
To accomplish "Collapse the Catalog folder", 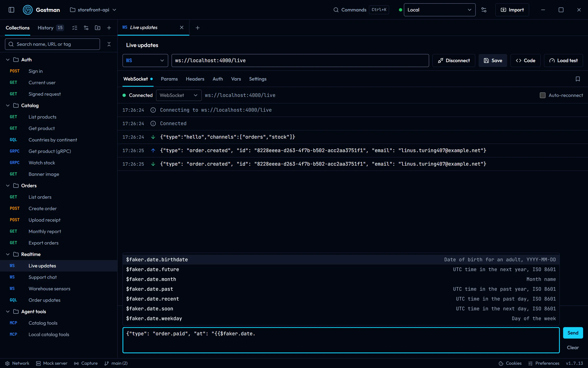I will coord(8,105).
